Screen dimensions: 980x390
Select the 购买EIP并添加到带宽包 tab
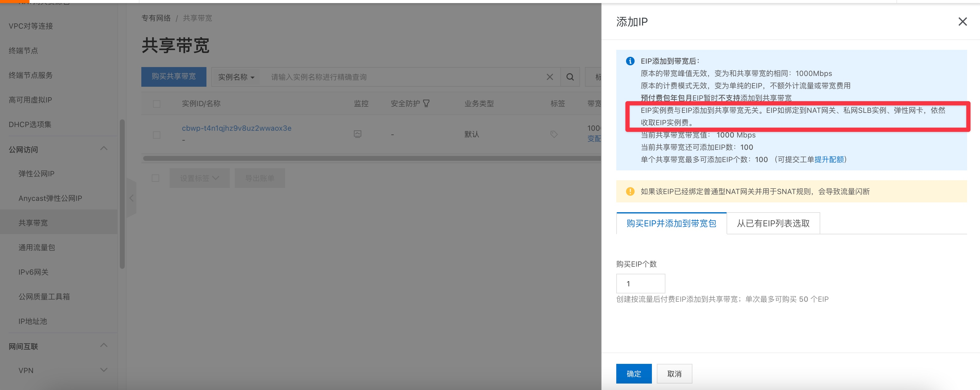click(671, 224)
